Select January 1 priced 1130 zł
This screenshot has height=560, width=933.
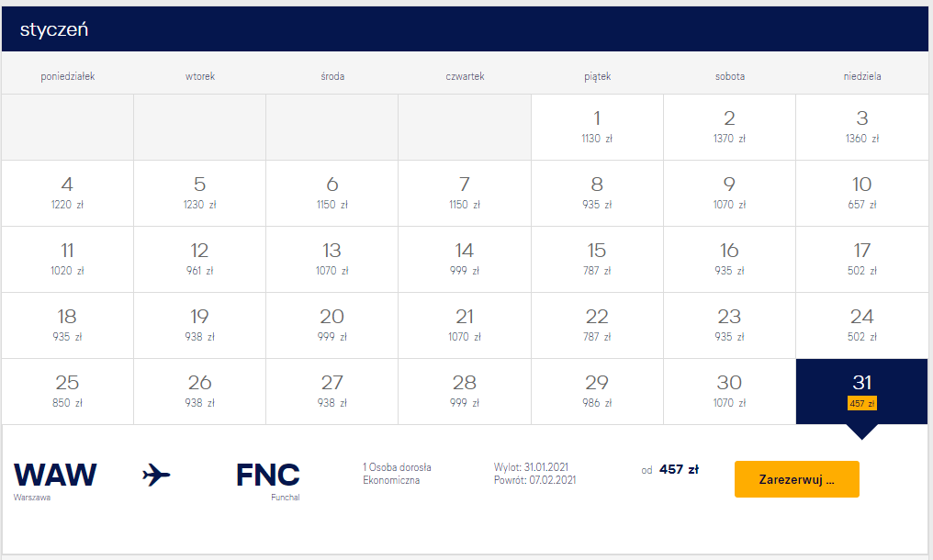pyautogui.click(x=597, y=128)
